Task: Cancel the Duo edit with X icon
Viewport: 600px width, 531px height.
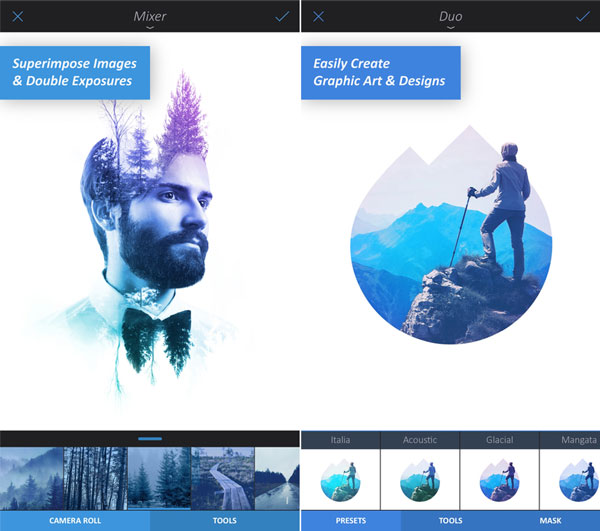Action: point(318,16)
